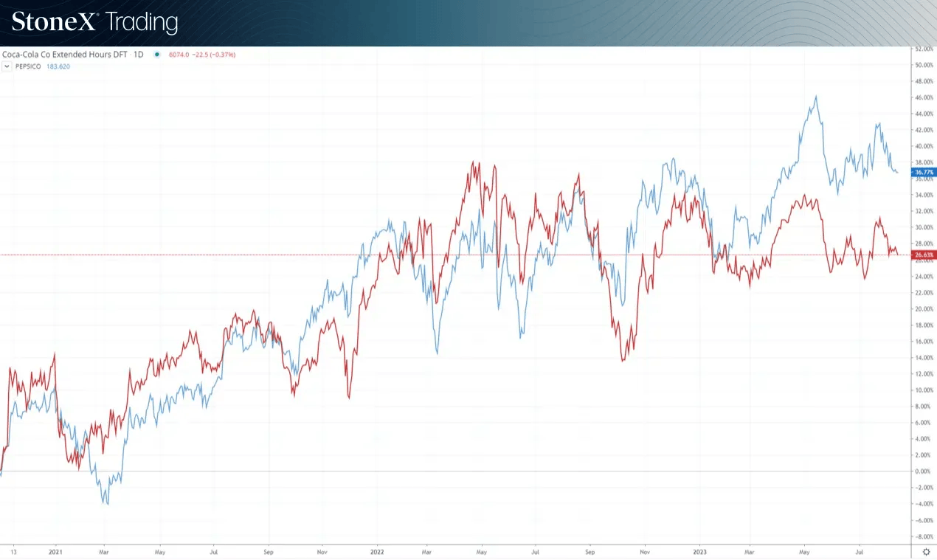Click the blue 36.77% price tag
Image resolution: width=937 pixels, height=560 pixels.
pos(924,172)
